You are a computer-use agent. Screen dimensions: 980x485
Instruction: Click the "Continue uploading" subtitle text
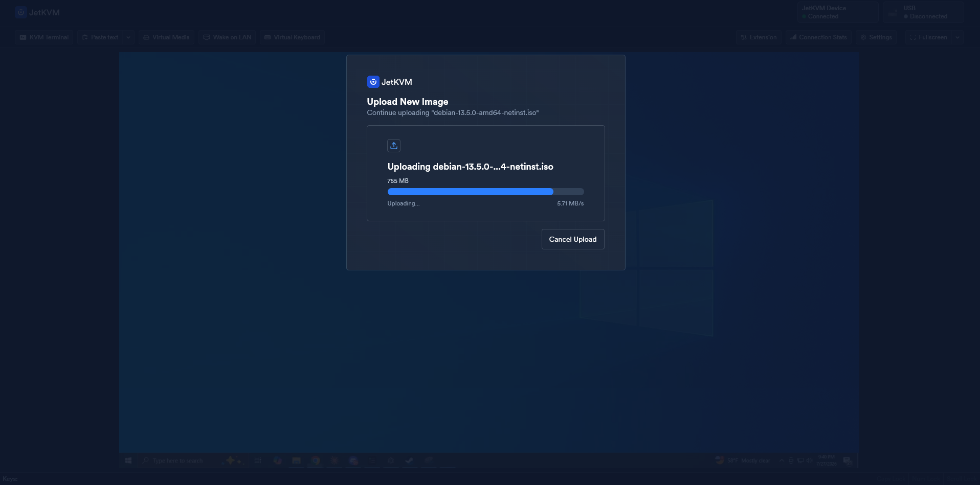pos(453,112)
